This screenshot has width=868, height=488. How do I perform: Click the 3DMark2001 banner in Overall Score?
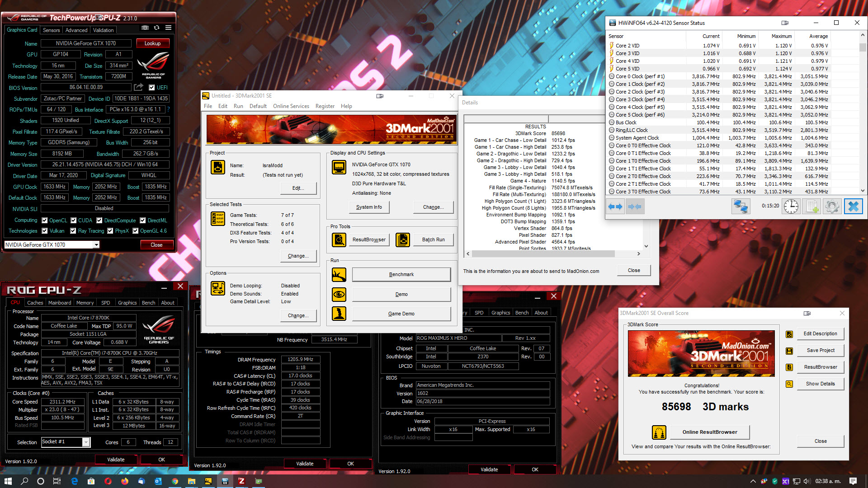tap(701, 353)
